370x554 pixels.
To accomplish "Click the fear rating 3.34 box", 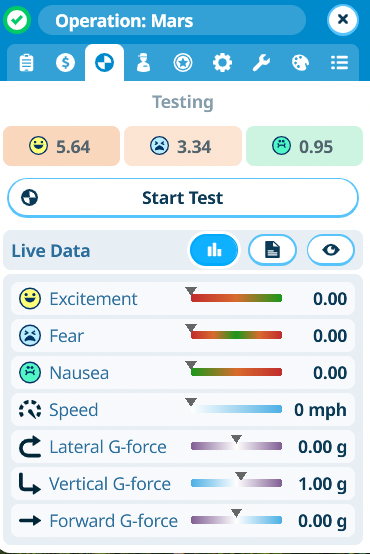I will click(x=183, y=146).
